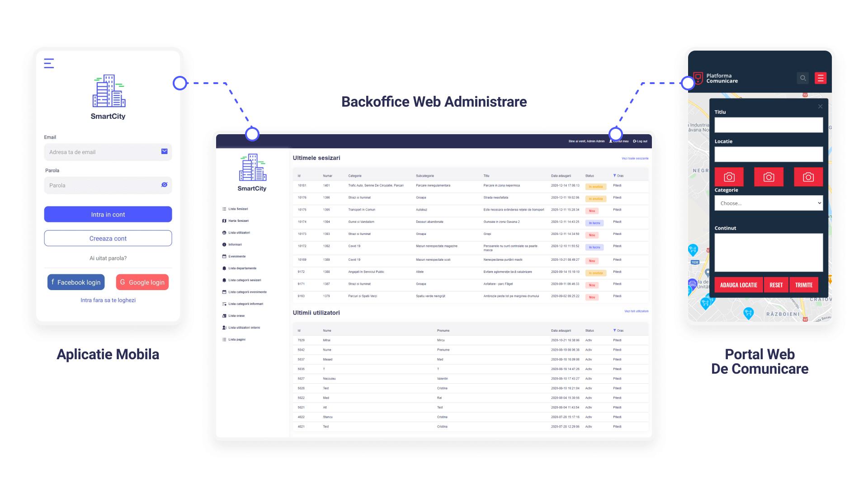Click user row with Nume 'Necsuleu'
Viewport: 868px width, 488px height.
tap(470, 379)
